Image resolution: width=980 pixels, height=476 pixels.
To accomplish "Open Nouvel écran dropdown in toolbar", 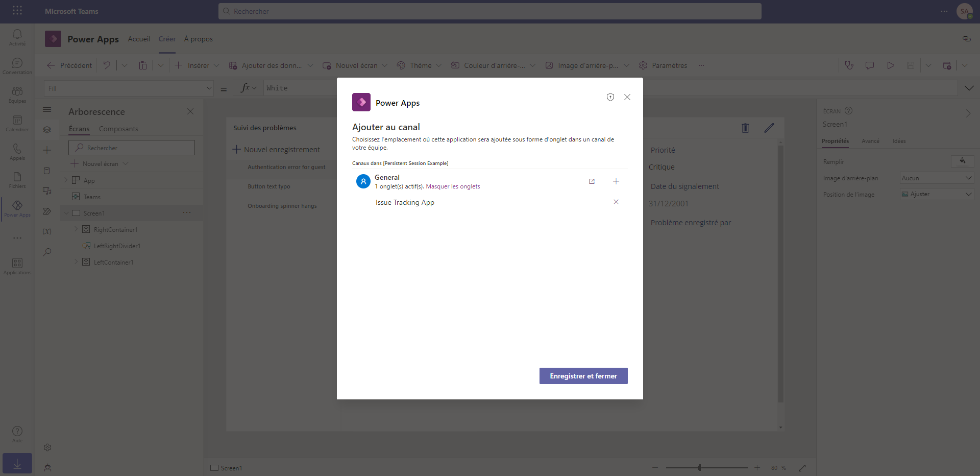I will click(385, 65).
